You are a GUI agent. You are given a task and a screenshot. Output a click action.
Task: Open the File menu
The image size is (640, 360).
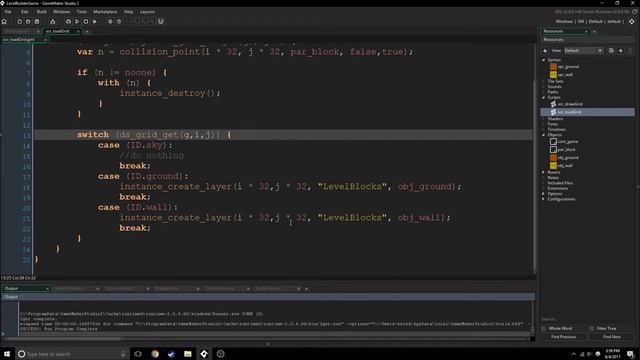[8, 12]
